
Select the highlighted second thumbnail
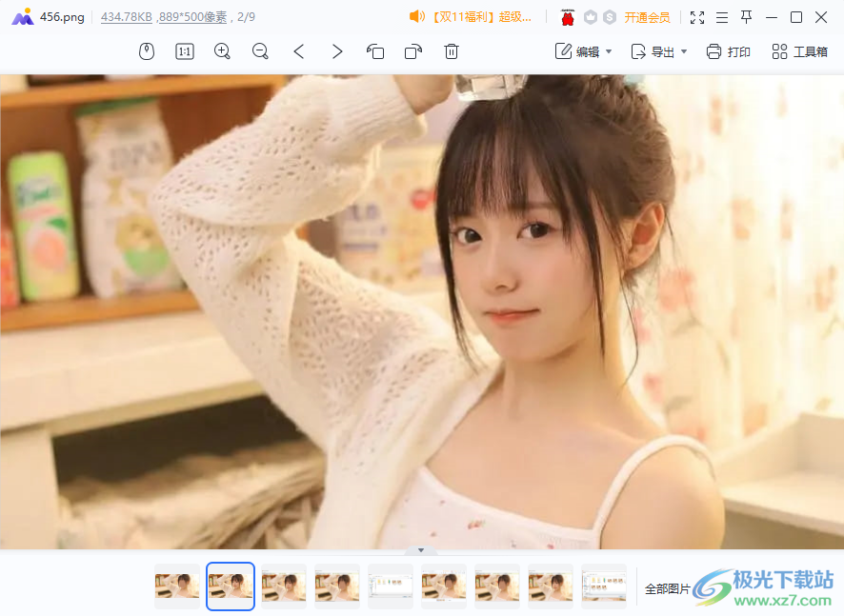tap(231, 586)
